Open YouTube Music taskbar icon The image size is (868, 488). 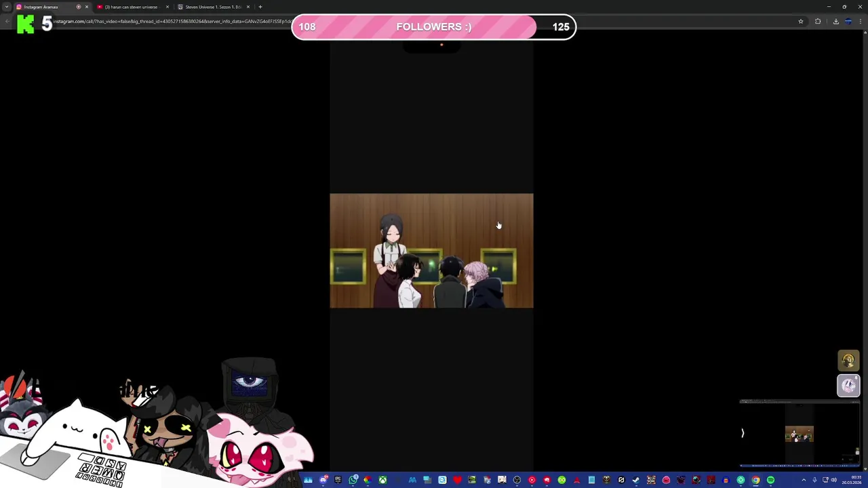[x=532, y=480]
